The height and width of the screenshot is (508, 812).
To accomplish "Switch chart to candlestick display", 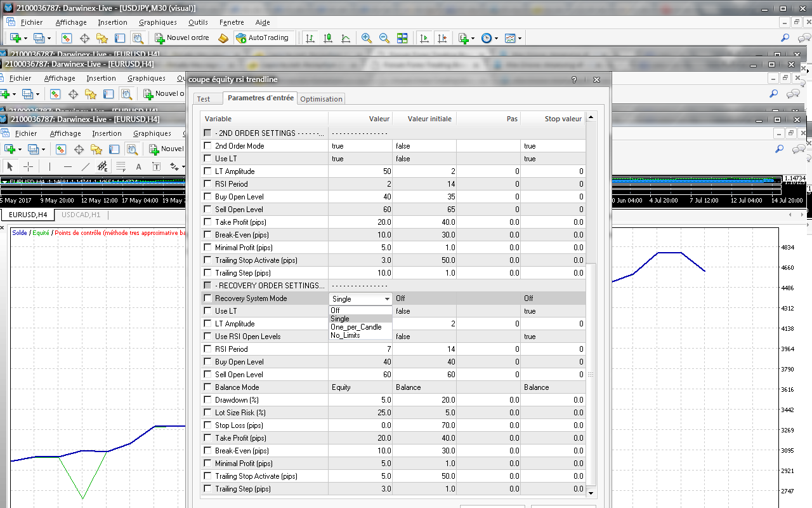I will (327, 38).
